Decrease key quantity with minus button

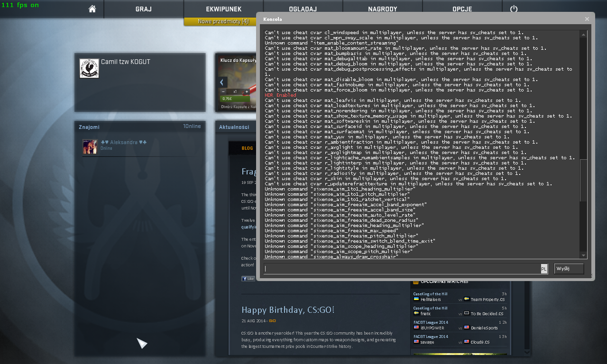(223, 91)
